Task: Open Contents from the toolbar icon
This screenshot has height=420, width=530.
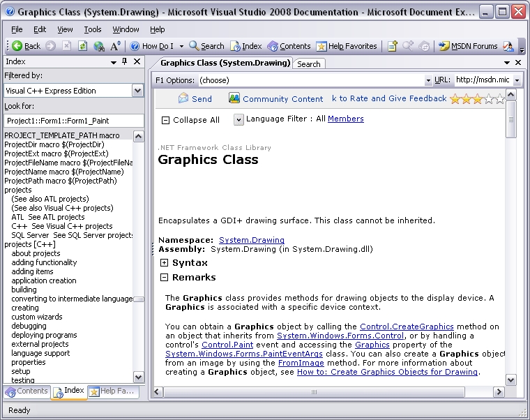Action: tap(272, 46)
